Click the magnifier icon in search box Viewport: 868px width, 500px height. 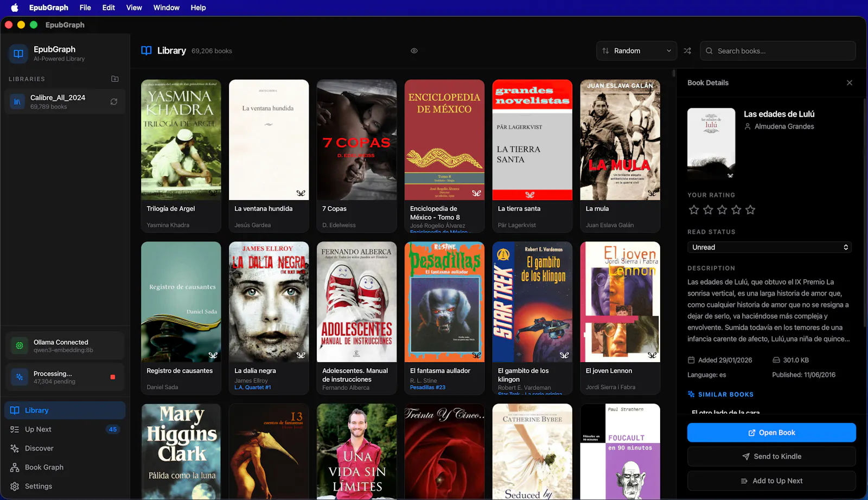tap(709, 50)
